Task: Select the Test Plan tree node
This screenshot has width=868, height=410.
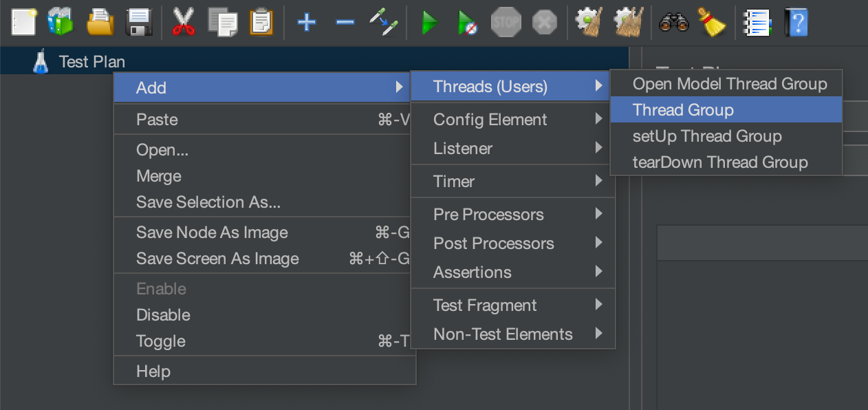Action: click(x=91, y=62)
